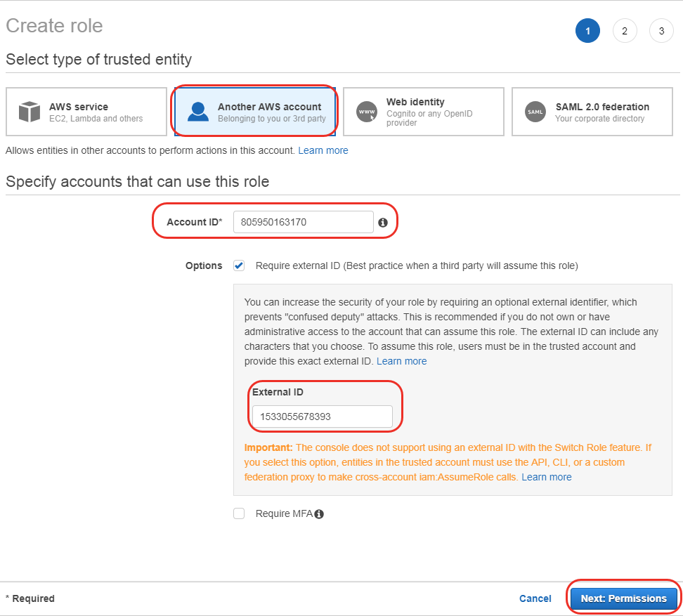Switch to the Web identity entity tile
Image resolution: width=683 pixels, height=616 pixels.
click(423, 111)
